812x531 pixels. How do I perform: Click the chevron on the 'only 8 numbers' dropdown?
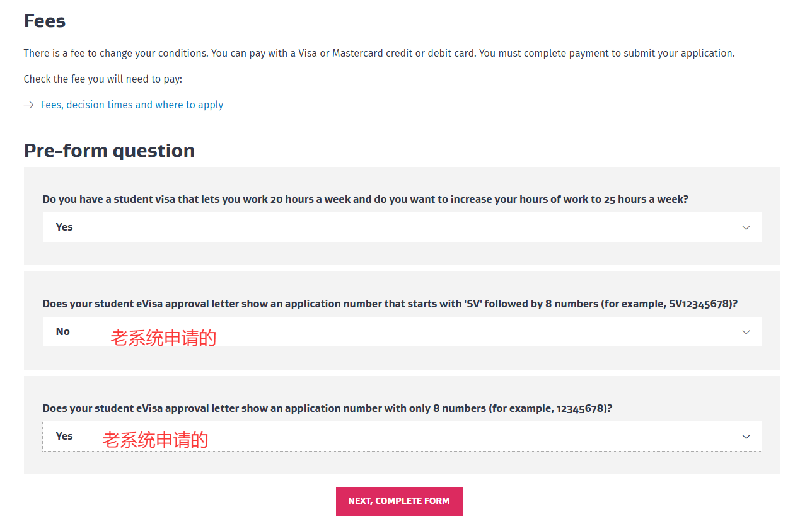pyautogui.click(x=746, y=437)
